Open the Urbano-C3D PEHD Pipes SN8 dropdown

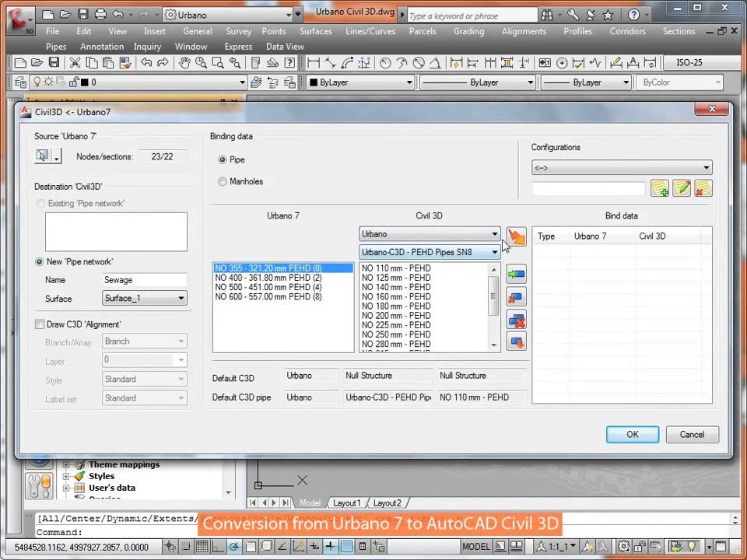point(430,252)
